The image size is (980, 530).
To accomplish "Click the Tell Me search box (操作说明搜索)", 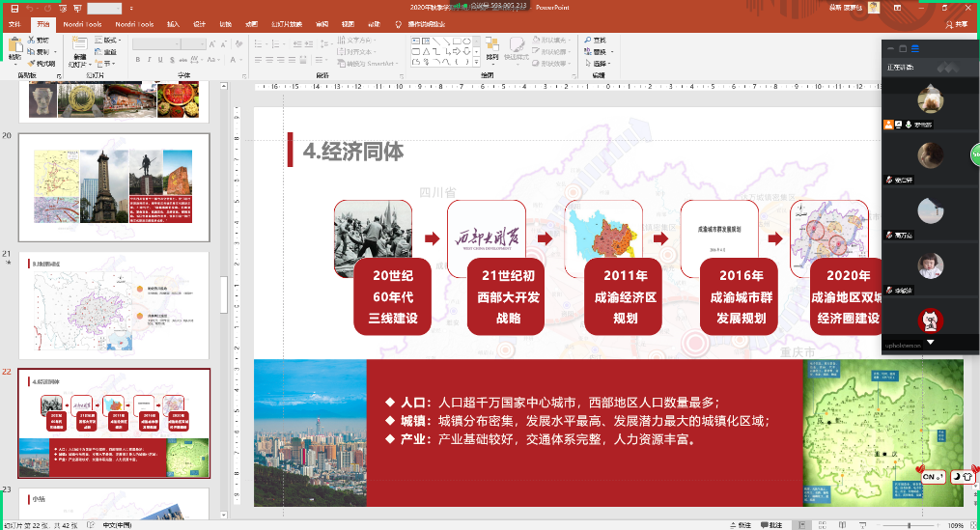I will [421, 24].
